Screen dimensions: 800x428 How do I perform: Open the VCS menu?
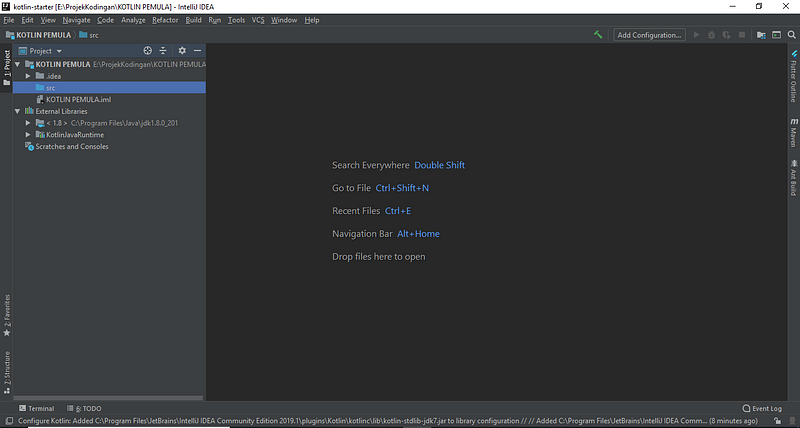[258, 20]
